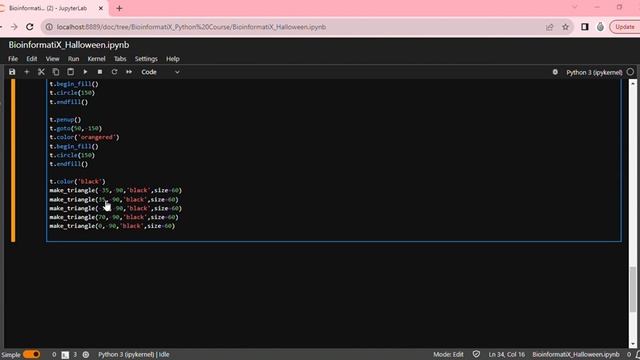Click BioinformatiX_Halloween.ipynb in the status bar
Screen dimensions: 640x360
coord(576,354)
